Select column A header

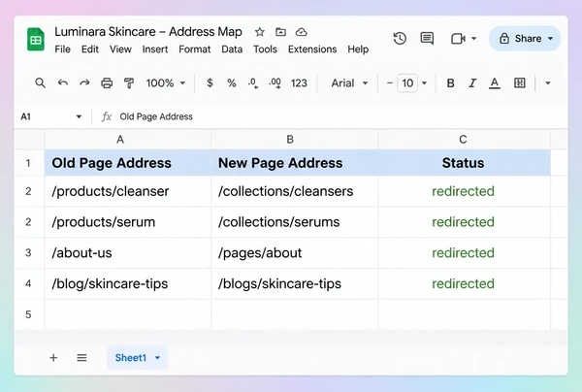click(128, 140)
